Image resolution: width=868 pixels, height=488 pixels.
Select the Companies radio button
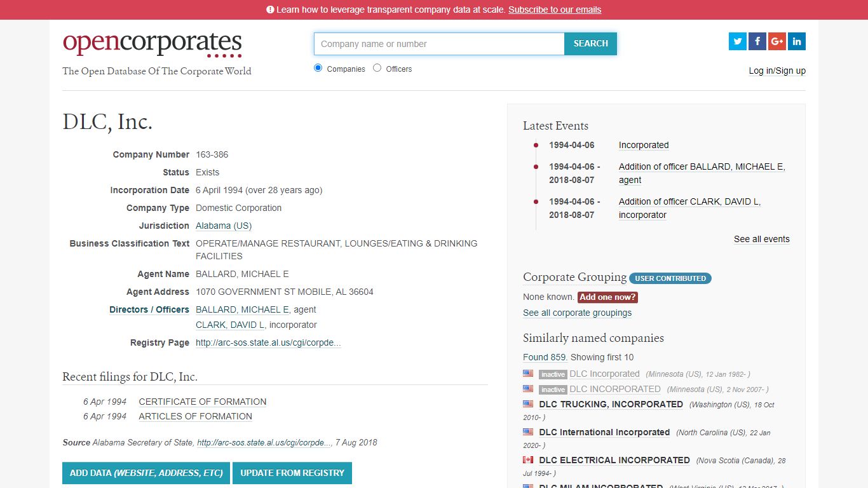pos(318,68)
